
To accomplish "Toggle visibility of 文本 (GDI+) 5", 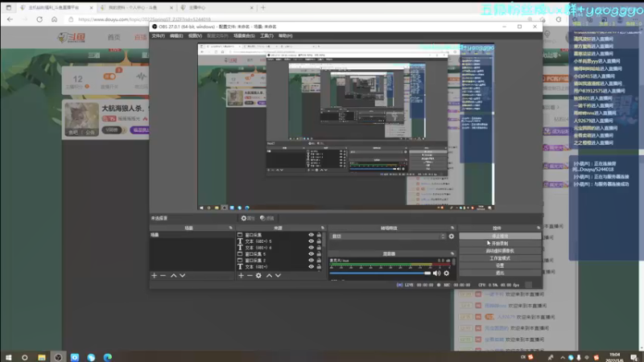I will click(x=311, y=241).
